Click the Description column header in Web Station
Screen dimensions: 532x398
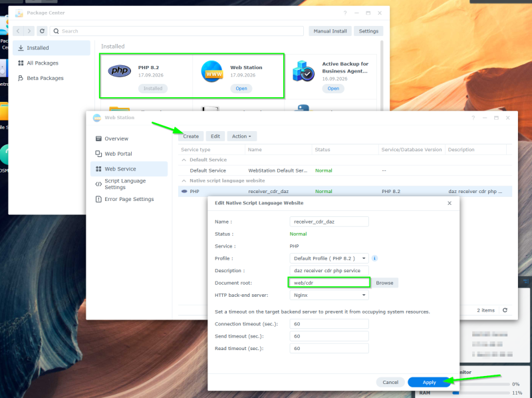(x=475, y=150)
